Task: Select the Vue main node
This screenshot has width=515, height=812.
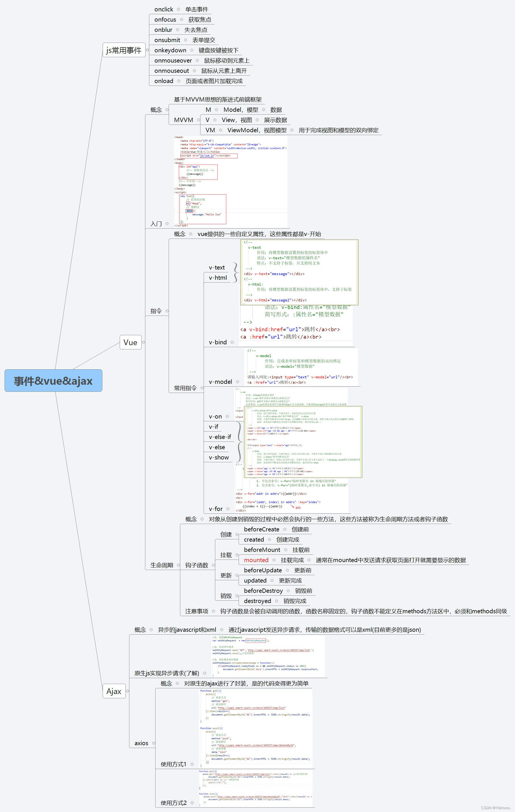Action: tap(131, 342)
